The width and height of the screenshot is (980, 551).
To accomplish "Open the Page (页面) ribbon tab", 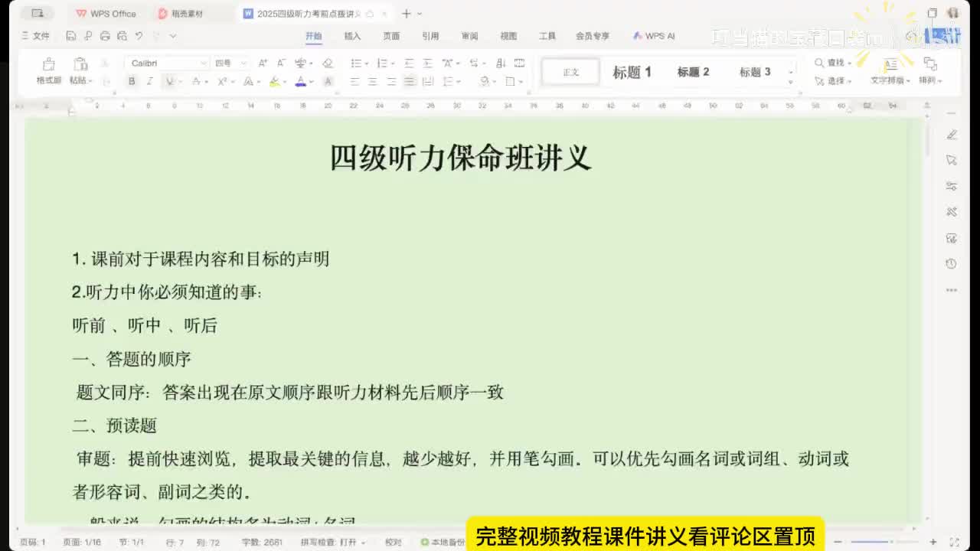I will 391,36.
